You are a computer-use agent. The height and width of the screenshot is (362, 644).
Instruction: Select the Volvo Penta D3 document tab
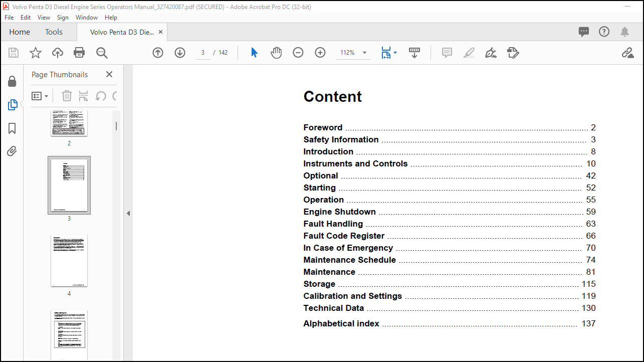point(122,32)
